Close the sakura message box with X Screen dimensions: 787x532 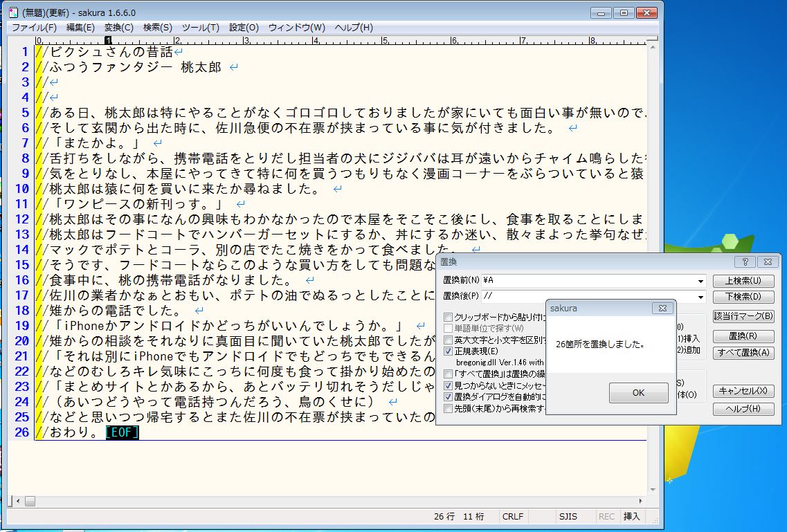[x=661, y=308]
